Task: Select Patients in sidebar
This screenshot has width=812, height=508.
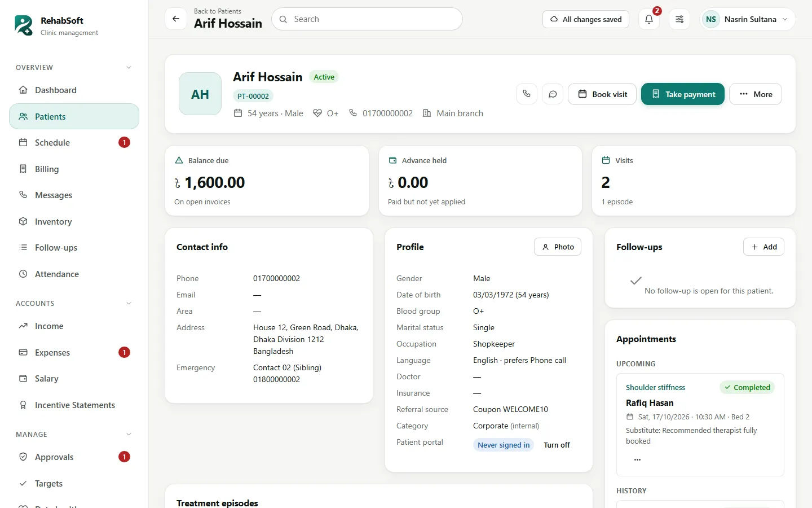Action: [x=74, y=116]
